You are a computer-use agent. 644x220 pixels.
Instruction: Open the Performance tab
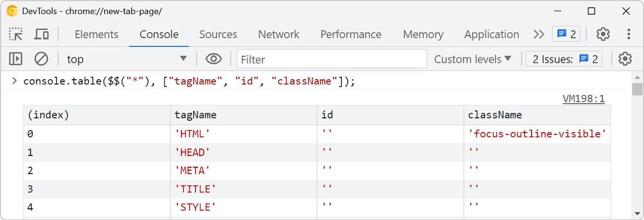[x=351, y=34]
